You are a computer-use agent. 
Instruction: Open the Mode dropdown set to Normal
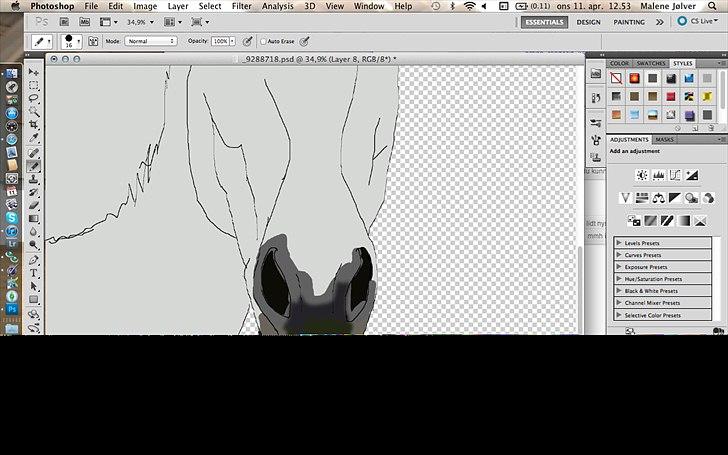coord(150,42)
